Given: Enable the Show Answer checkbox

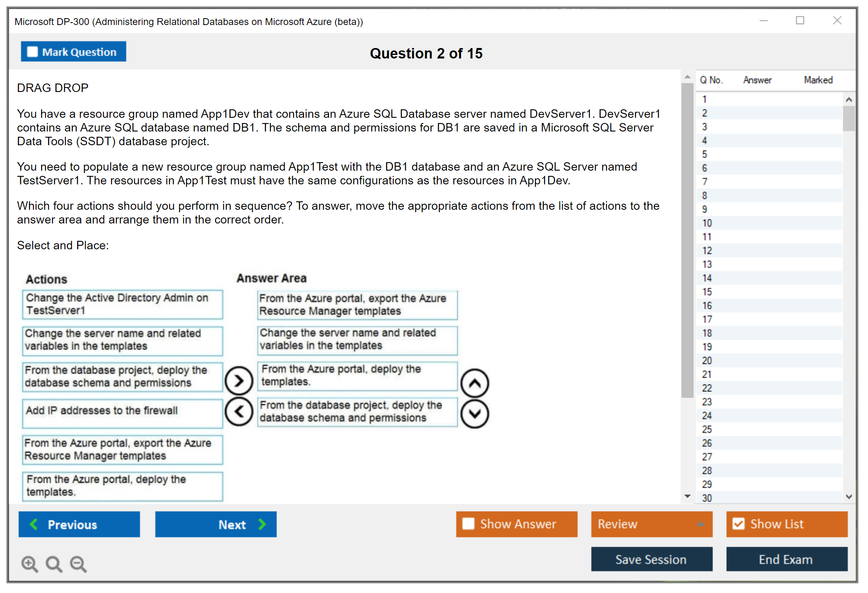Looking at the screenshot, I should point(468,524).
